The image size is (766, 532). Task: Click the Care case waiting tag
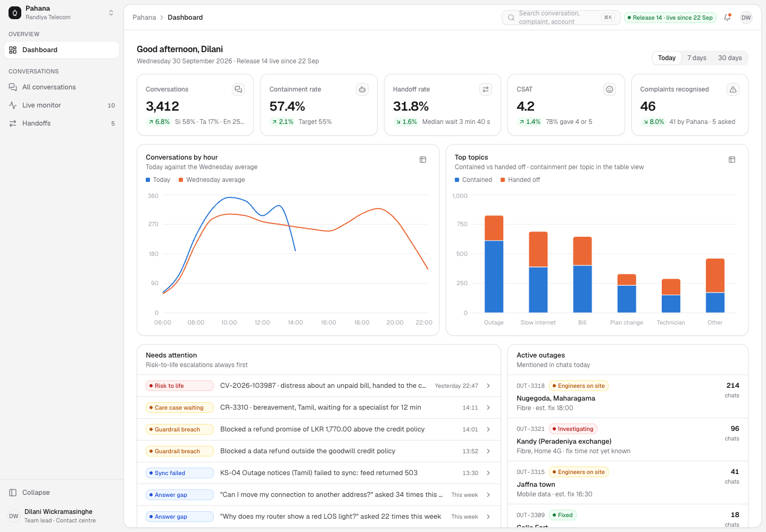(x=180, y=408)
